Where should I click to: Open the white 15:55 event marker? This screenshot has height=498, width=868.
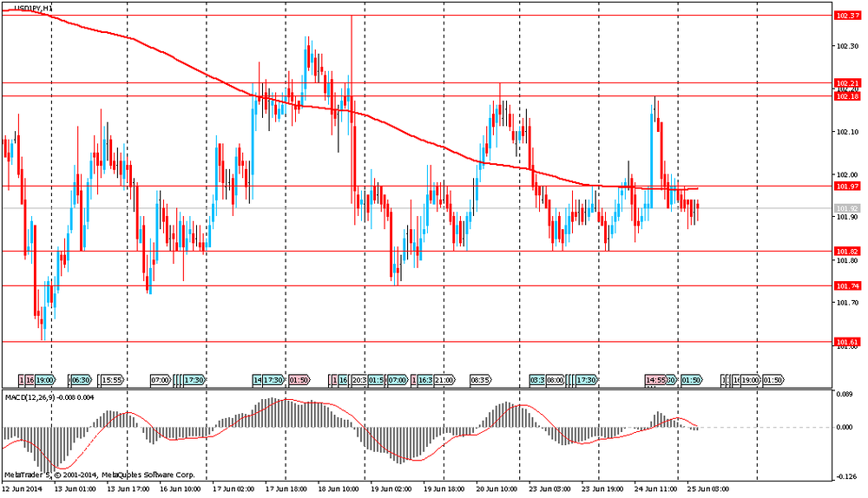pyautogui.click(x=112, y=380)
